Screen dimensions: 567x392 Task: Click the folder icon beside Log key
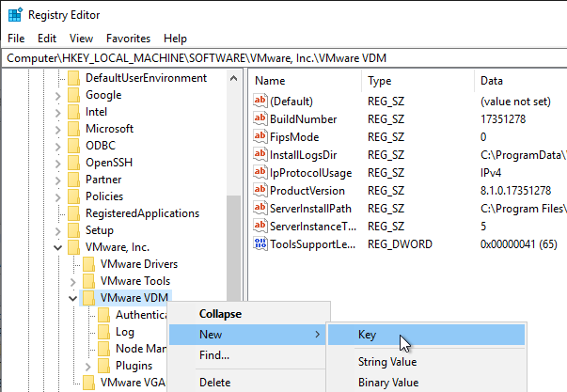tap(104, 332)
